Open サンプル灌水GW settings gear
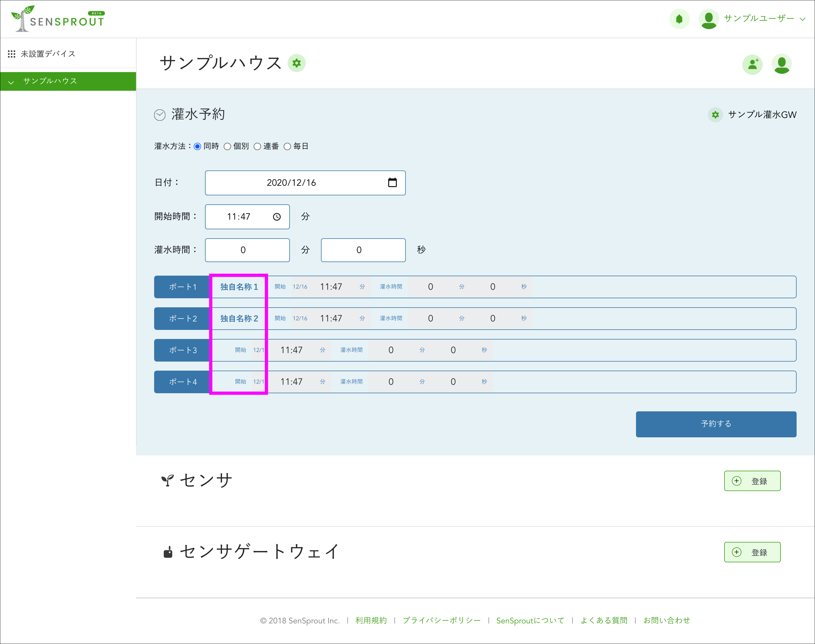815x644 pixels. [715, 114]
